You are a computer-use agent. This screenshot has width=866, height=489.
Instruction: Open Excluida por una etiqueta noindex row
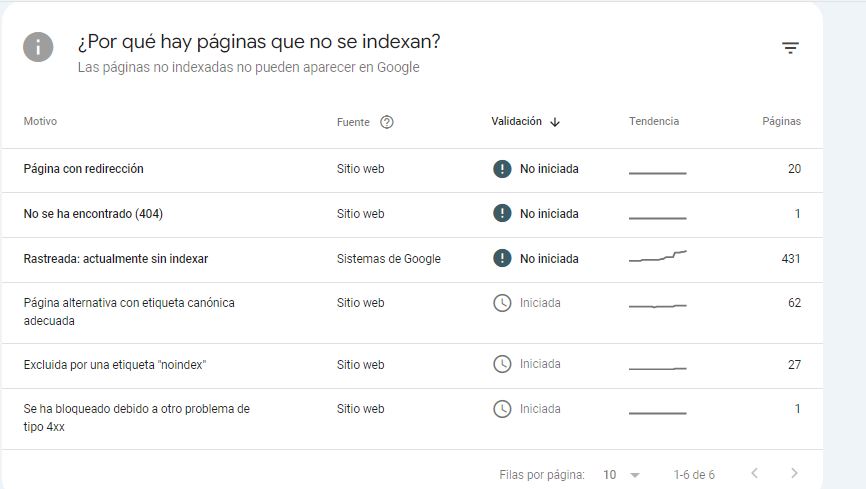412,366
